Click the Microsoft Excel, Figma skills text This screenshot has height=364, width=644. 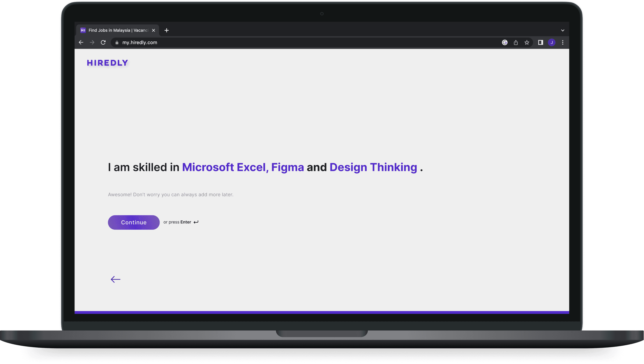243,167
